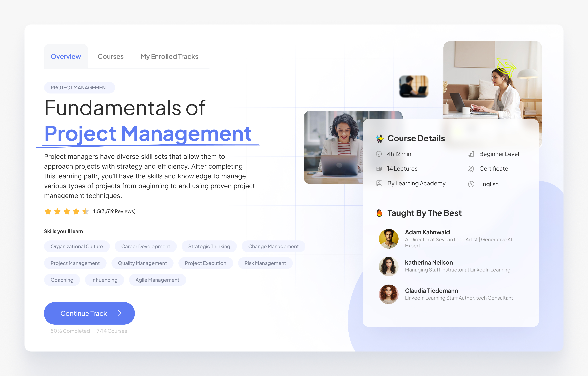Select the Career Development skill chip
The height and width of the screenshot is (376, 588).
(146, 246)
